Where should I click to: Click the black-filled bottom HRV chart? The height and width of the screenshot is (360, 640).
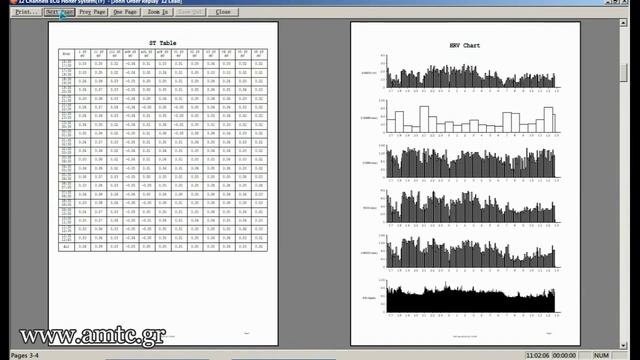pos(471,297)
